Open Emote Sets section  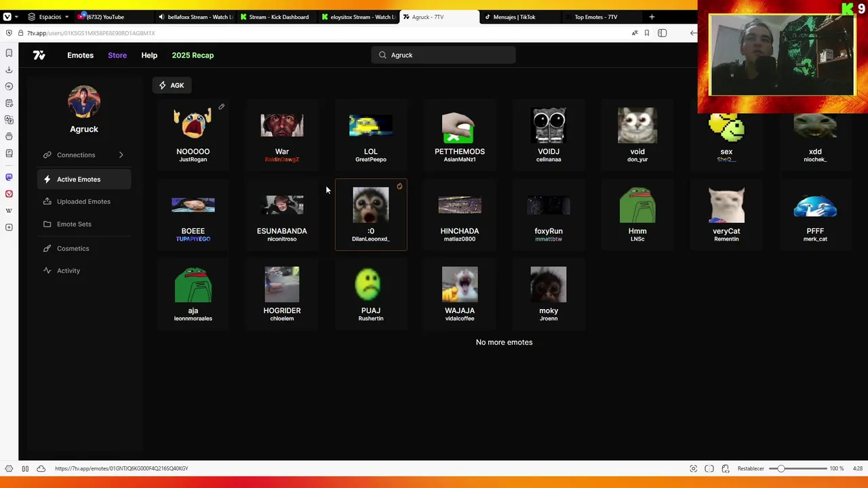[84, 224]
